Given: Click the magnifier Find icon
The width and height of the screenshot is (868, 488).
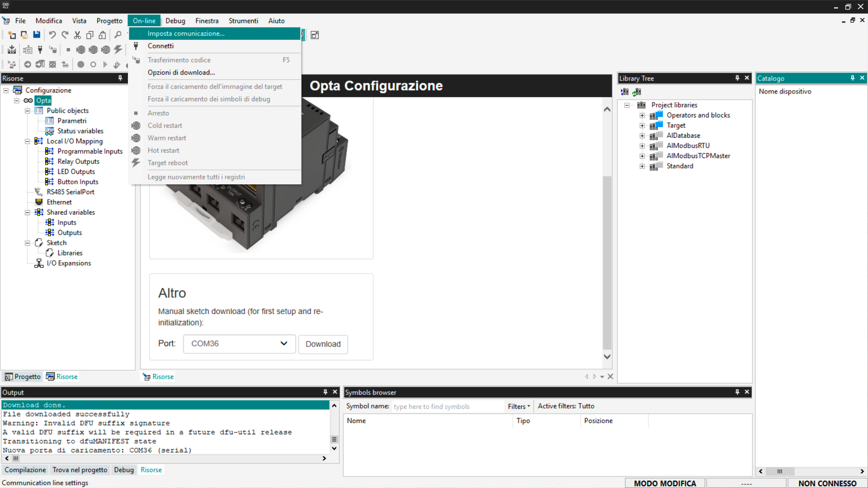Looking at the screenshot, I should 118,35.
